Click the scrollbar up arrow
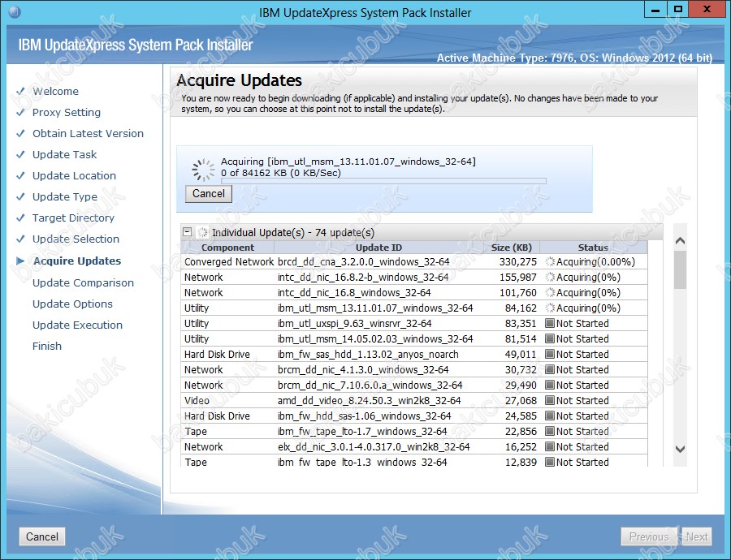Screen dimensions: 731x560 pyautogui.click(x=680, y=241)
